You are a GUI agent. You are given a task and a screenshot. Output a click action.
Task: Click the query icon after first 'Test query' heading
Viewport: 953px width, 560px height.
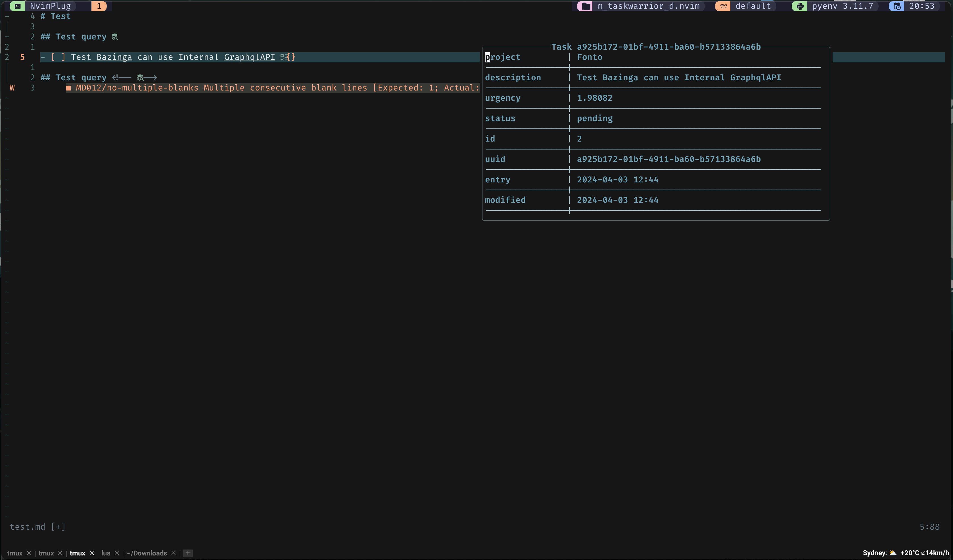(x=115, y=37)
